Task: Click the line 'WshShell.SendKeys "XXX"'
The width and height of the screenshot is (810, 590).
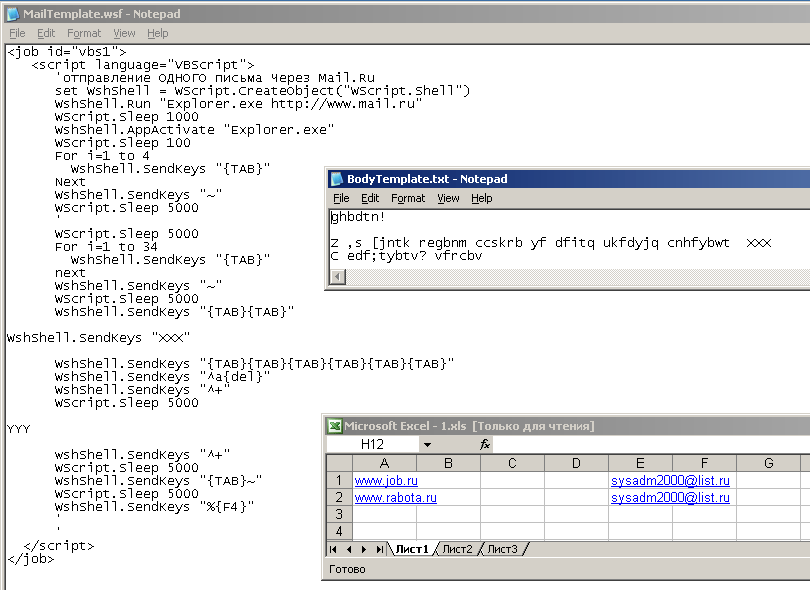Action: [x=98, y=338]
